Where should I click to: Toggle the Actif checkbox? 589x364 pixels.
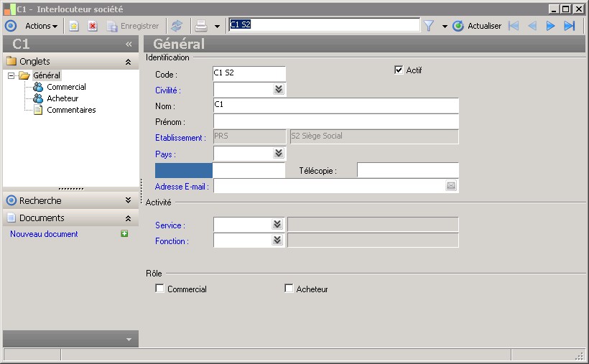pyautogui.click(x=399, y=70)
